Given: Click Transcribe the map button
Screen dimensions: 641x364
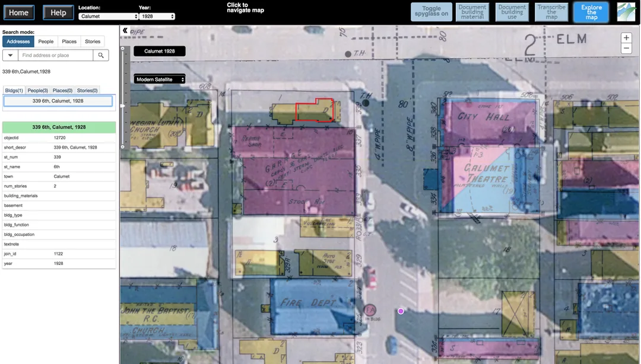Looking at the screenshot, I should click(551, 12).
